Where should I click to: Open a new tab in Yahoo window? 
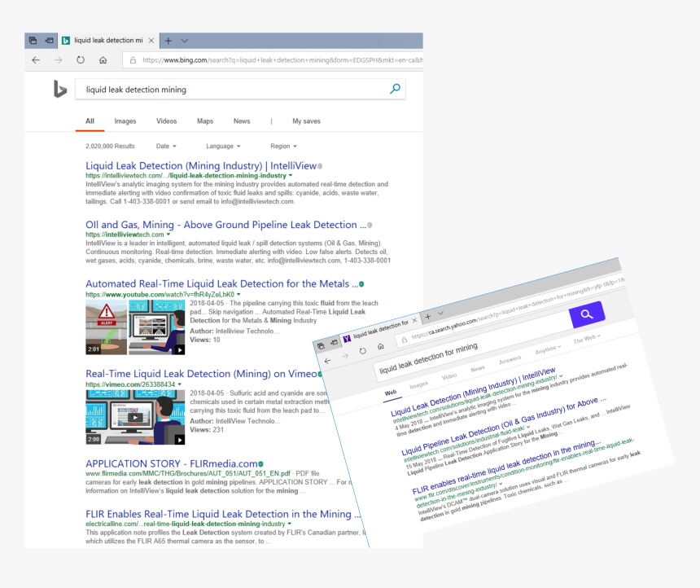click(427, 317)
